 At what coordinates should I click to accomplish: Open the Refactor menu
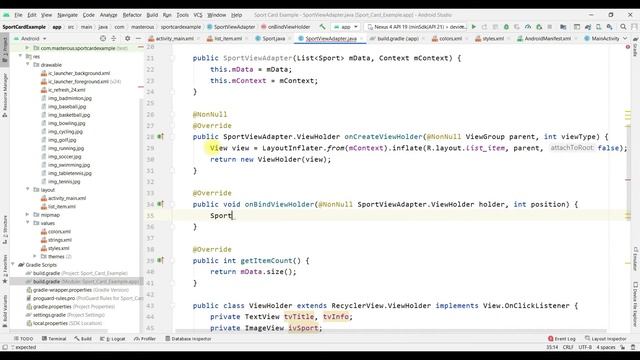coord(132,15)
